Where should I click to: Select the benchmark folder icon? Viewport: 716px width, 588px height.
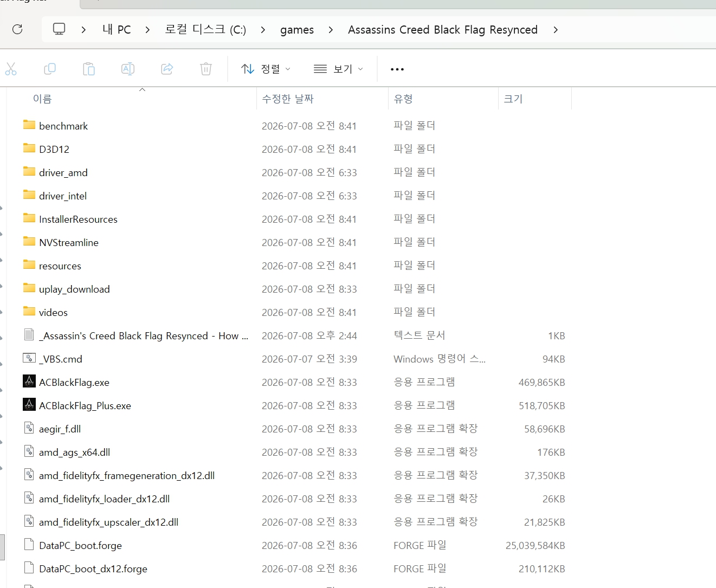(x=29, y=125)
